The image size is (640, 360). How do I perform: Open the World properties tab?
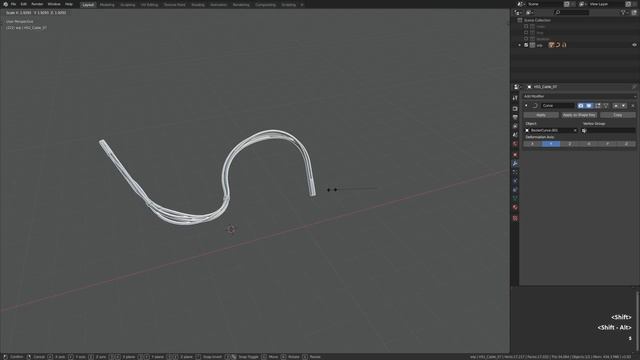(515, 144)
